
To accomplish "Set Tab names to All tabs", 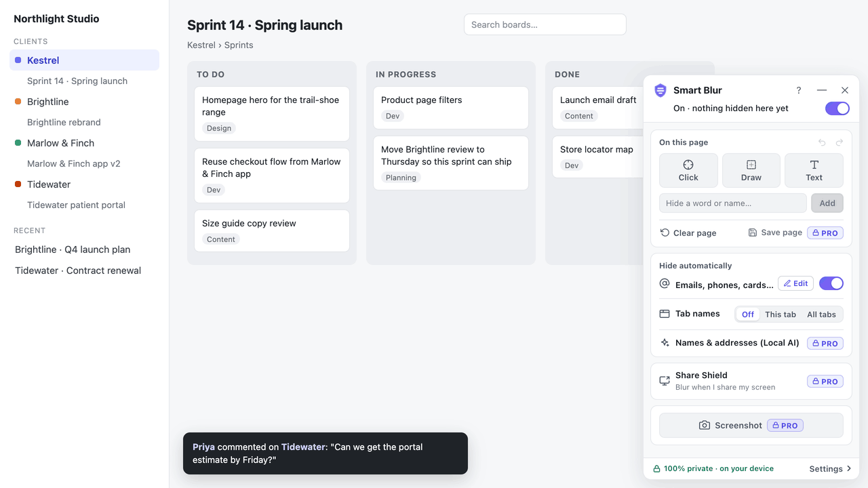I will coord(821,314).
